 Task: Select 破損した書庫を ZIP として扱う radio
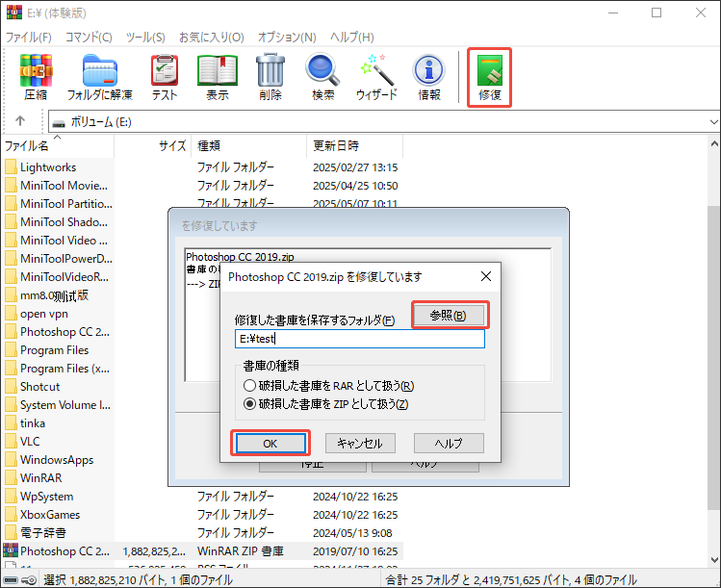point(249,403)
